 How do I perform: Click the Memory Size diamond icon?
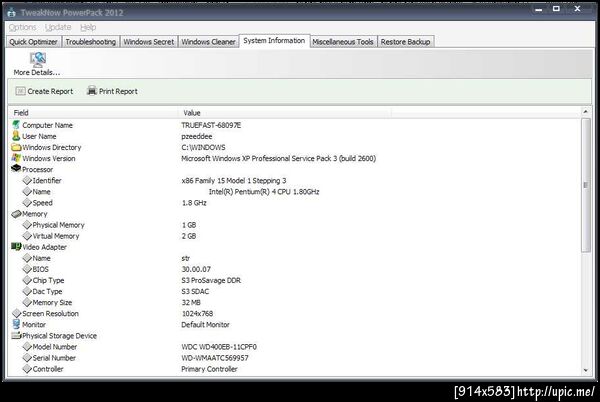tap(27, 302)
